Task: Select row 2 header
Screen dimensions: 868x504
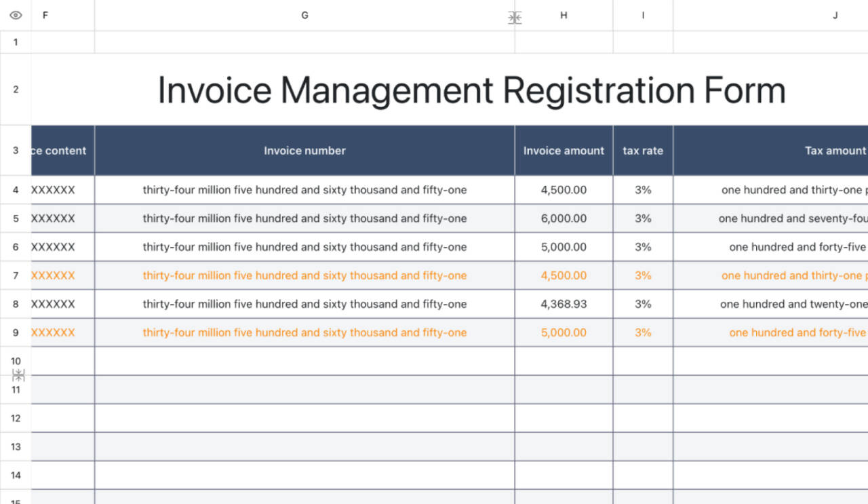Action: tap(16, 90)
